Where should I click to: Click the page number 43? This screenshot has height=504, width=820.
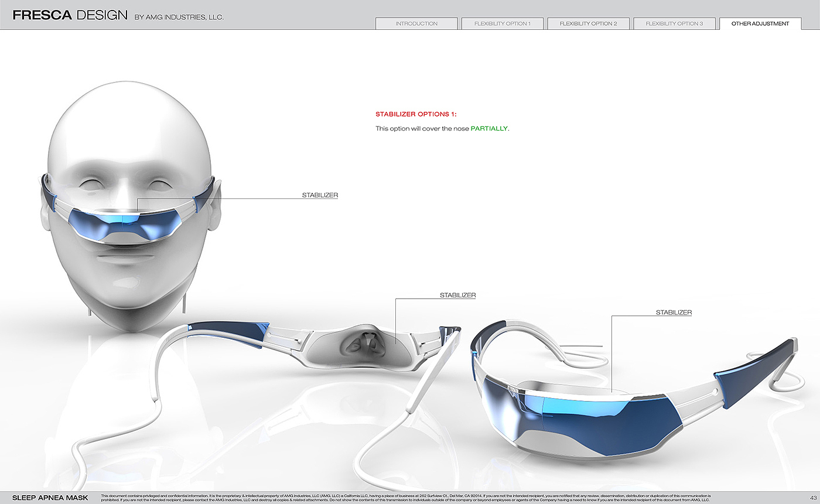[814, 498]
